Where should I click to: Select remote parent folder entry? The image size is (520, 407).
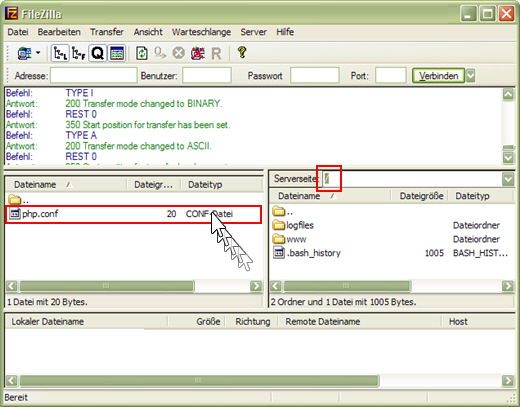pyautogui.click(x=283, y=211)
